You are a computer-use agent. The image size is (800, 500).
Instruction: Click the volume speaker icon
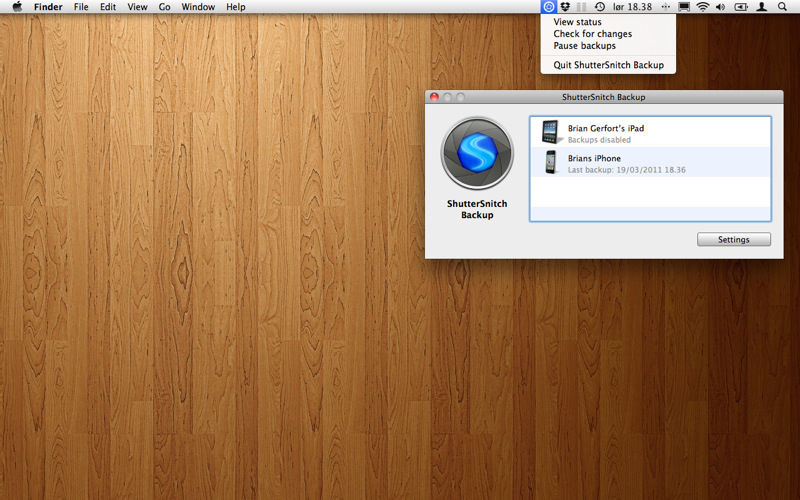pyautogui.click(x=720, y=7)
